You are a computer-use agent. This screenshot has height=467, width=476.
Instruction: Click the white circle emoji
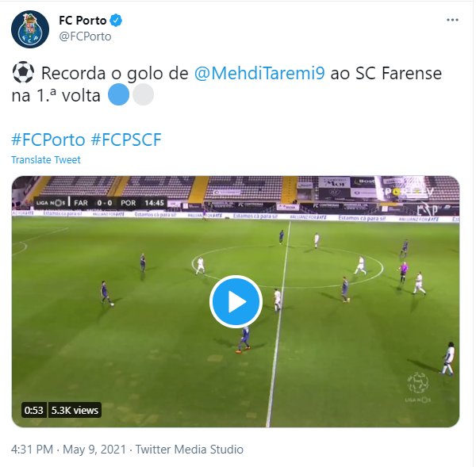(x=141, y=97)
